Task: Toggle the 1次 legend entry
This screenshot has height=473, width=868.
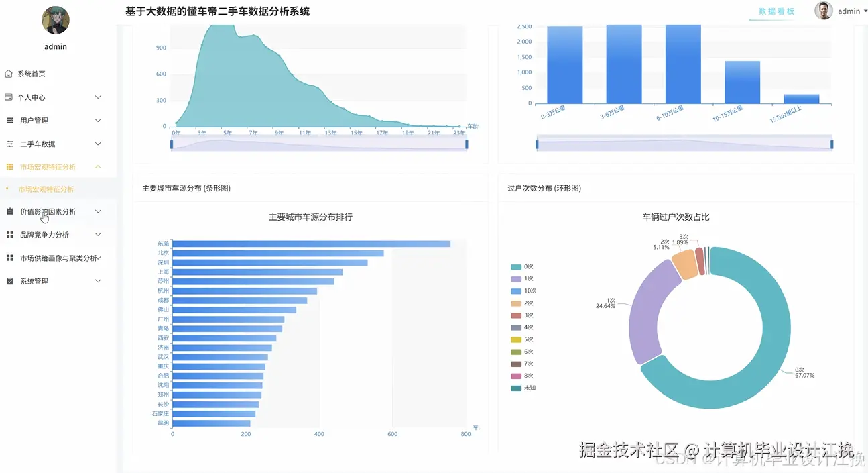Action: click(x=522, y=278)
